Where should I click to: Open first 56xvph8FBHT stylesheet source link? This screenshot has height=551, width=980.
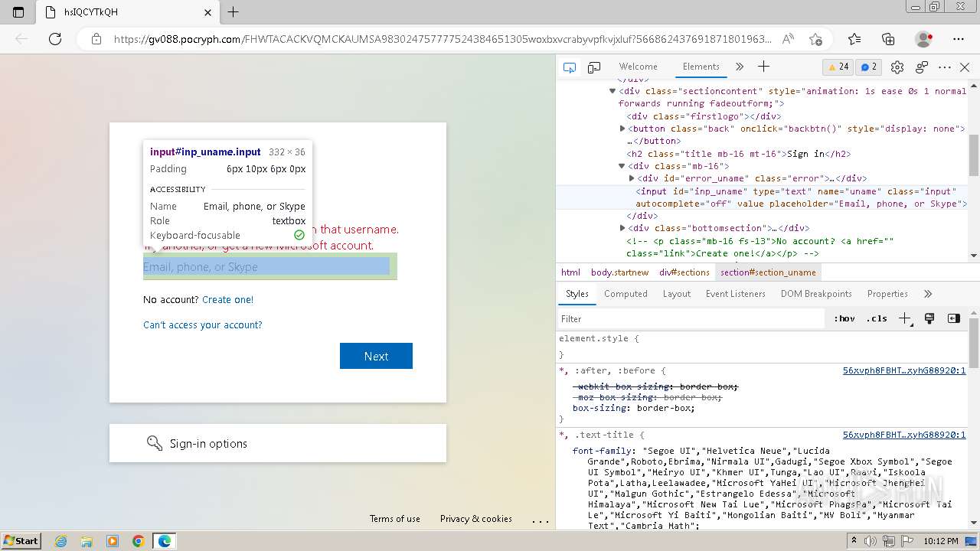tap(904, 370)
